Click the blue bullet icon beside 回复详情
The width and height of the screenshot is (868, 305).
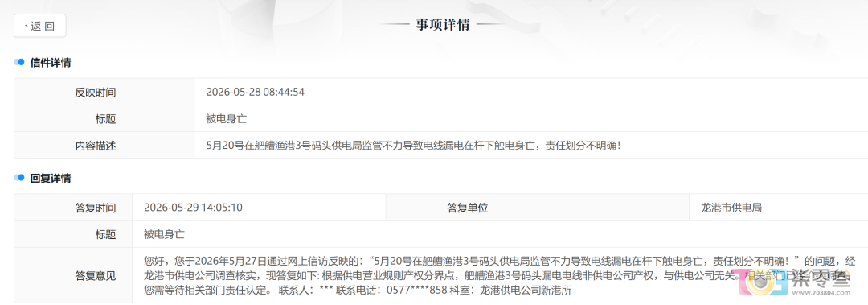(19, 178)
